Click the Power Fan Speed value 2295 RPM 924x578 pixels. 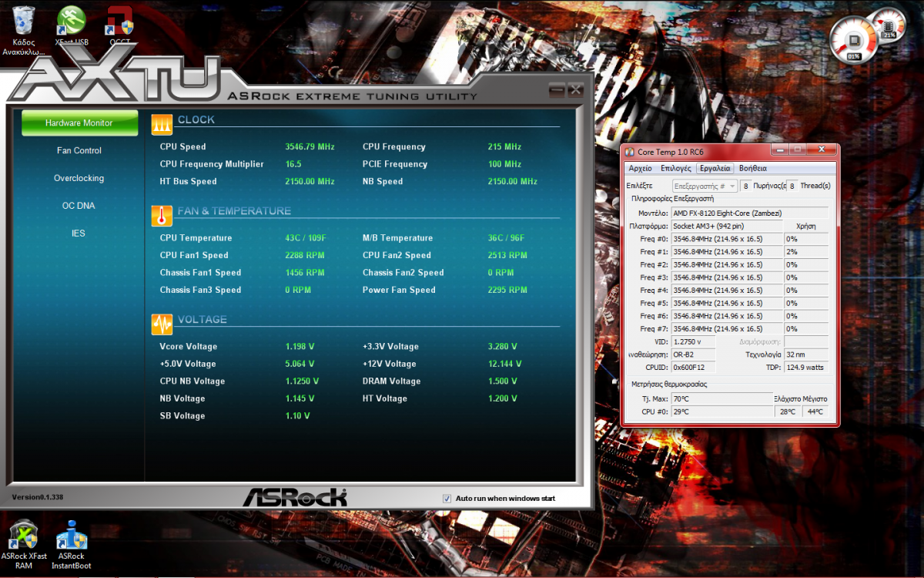point(507,291)
